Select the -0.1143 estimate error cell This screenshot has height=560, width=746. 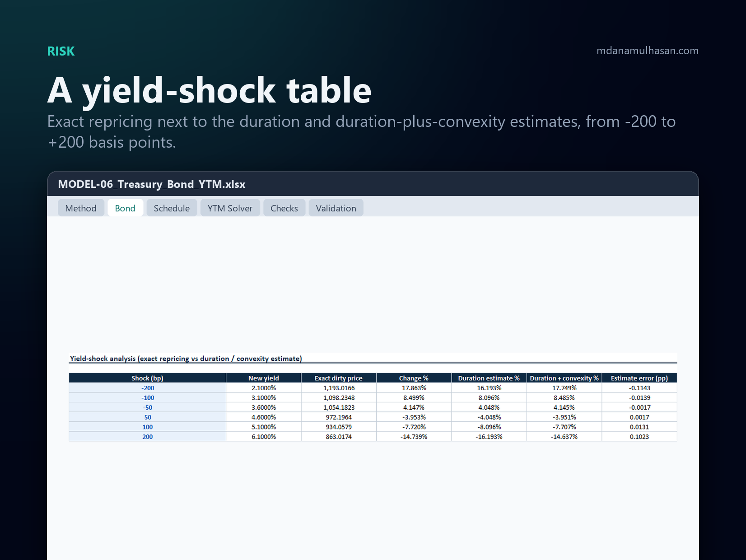639,388
